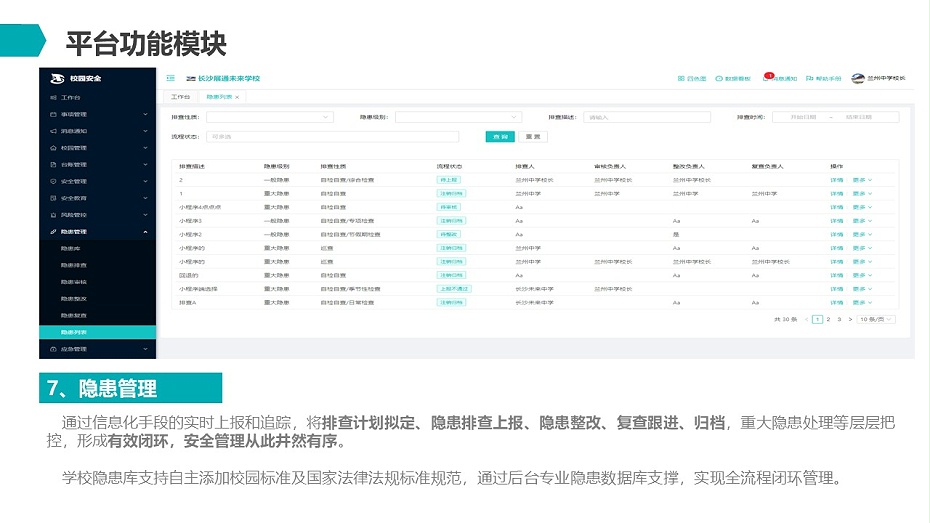The image size is (930, 523).
Task: Click the 待整改 status tag
Action: [x=449, y=235]
